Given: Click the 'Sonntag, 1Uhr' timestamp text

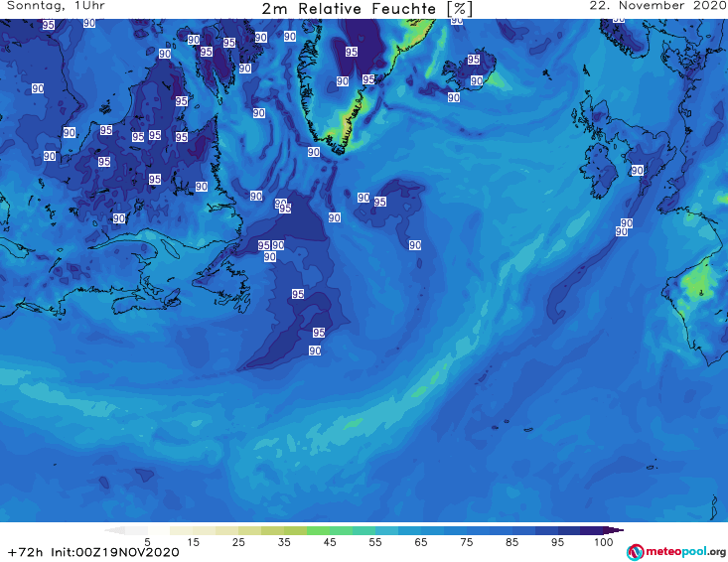Looking at the screenshot, I should (x=56, y=6).
